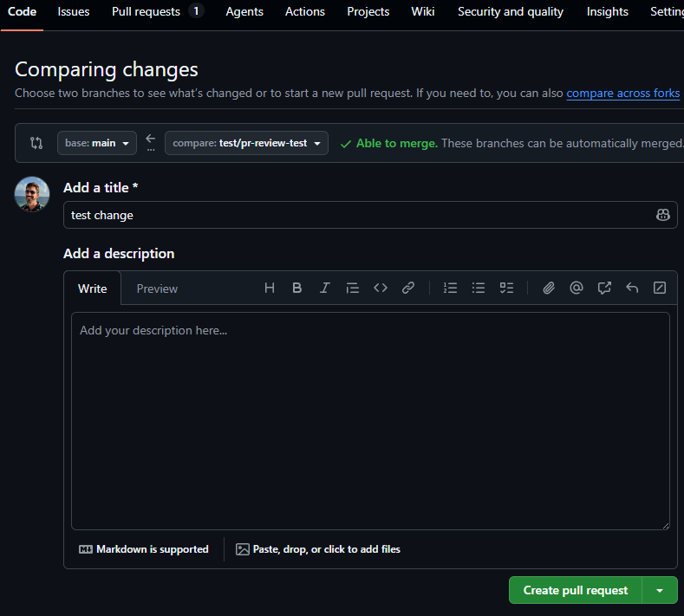The height and width of the screenshot is (616, 684).
Task: Click the Comparing changes heading
Action: pyautogui.click(x=107, y=69)
